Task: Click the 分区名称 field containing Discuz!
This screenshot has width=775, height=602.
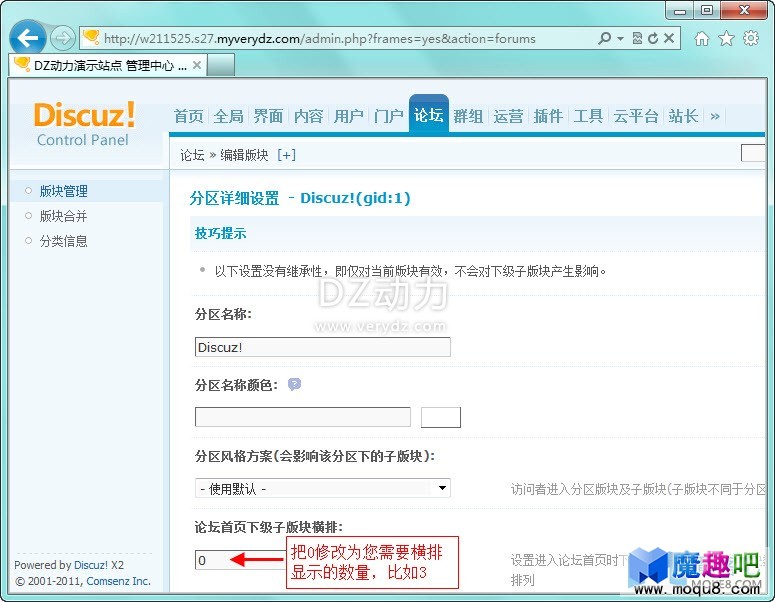Action: (323, 347)
